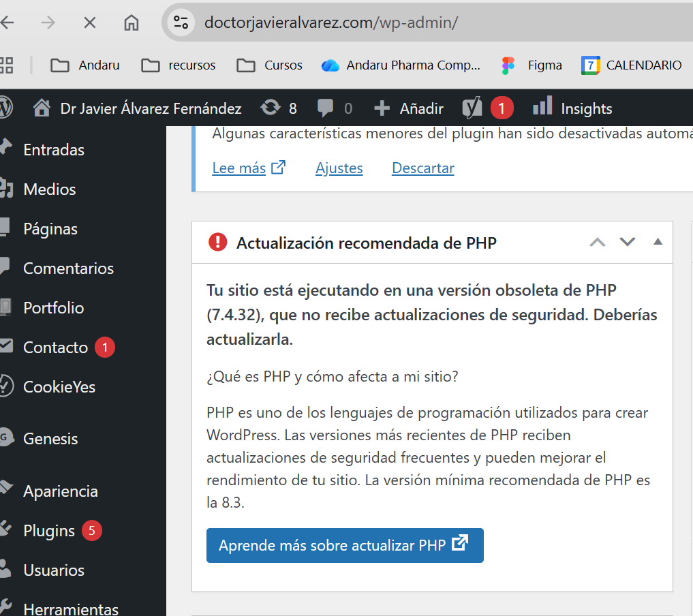Click the browser home icon
The width and height of the screenshot is (693, 616).
click(131, 22)
